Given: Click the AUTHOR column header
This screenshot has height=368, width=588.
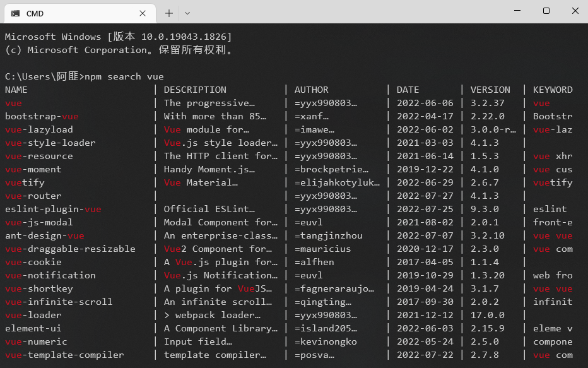Looking at the screenshot, I should (311, 90).
